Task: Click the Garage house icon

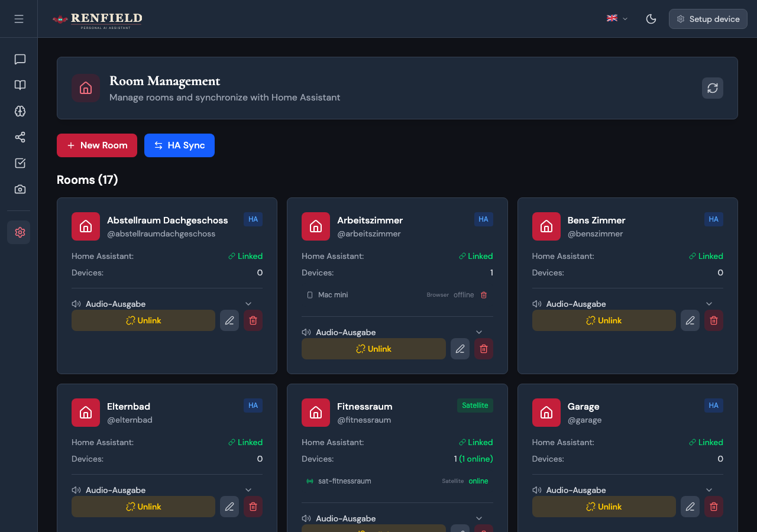Action: [x=546, y=413]
